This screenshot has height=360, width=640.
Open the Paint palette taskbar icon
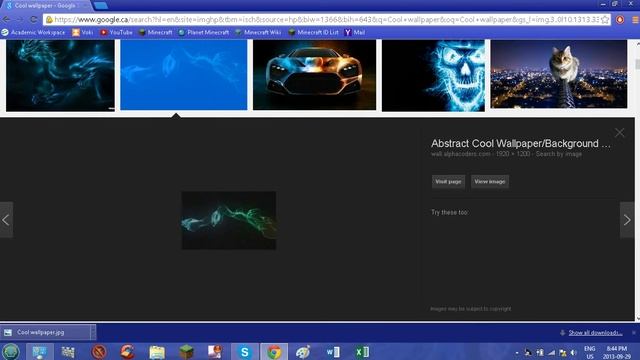303,351
